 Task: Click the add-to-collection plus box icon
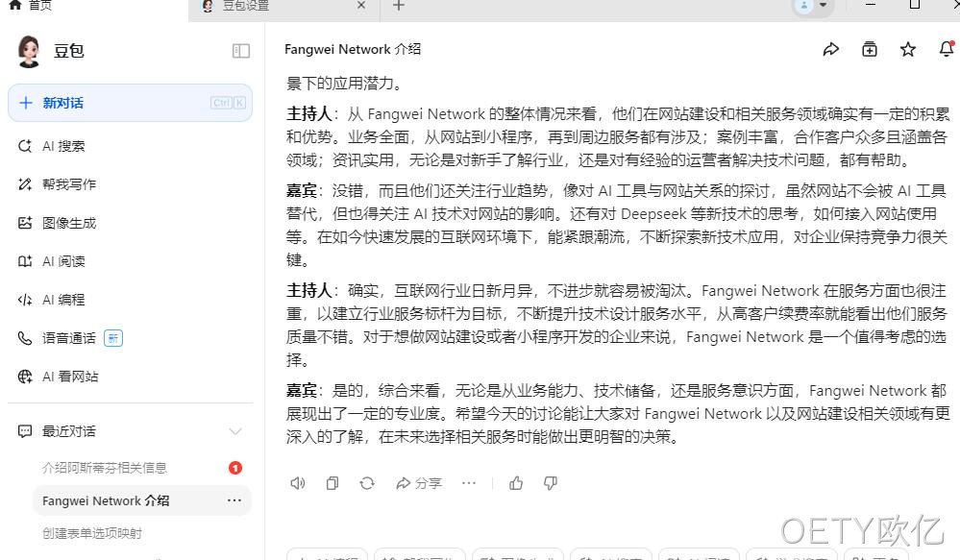870,50
